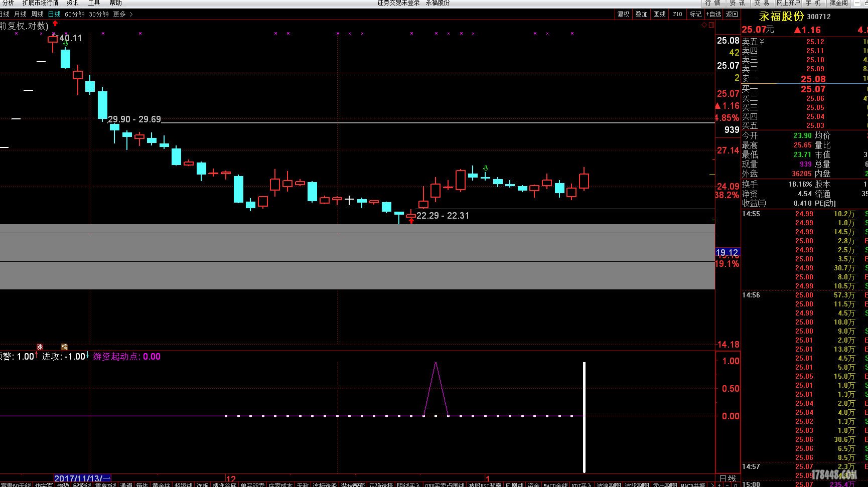The width and height of the screenshot is (868, 487).
Task: Click the 卖五 price 25.12
Action: click(x=815, y=42)
